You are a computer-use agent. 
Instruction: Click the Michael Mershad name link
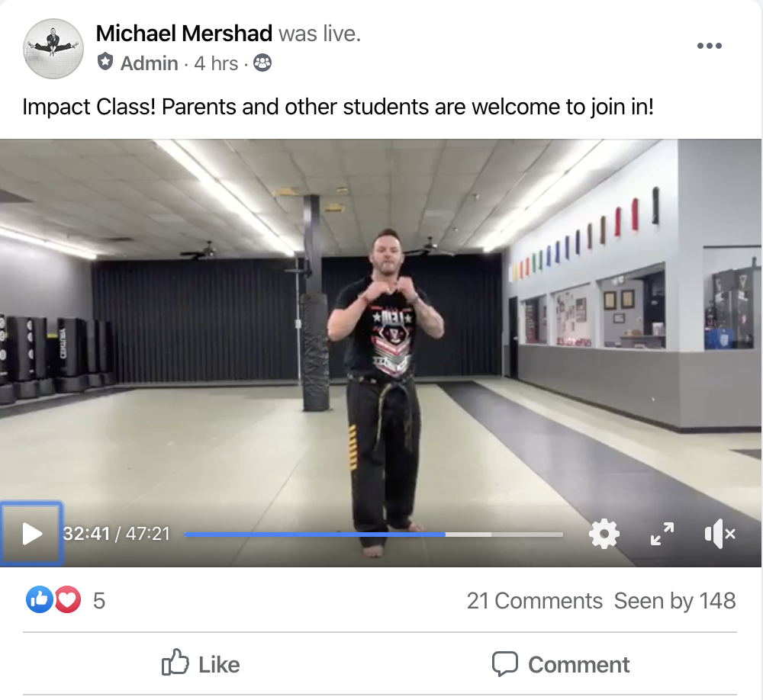pyautogui.click(x=184, y=34)
